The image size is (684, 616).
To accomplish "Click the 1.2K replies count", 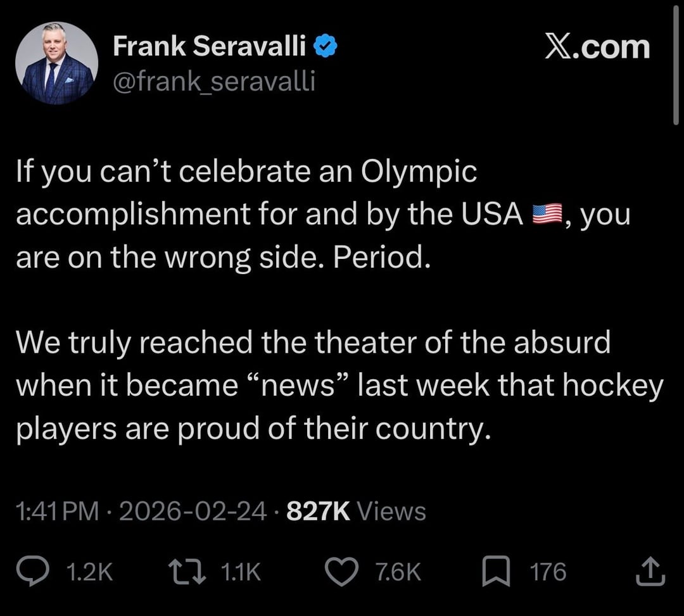I will click(89, 572).
